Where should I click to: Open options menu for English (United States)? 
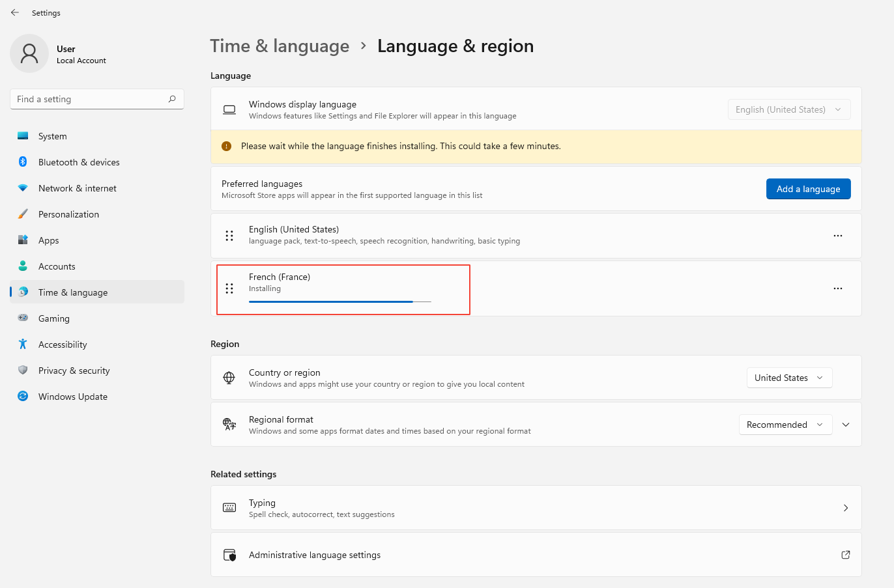838,236
